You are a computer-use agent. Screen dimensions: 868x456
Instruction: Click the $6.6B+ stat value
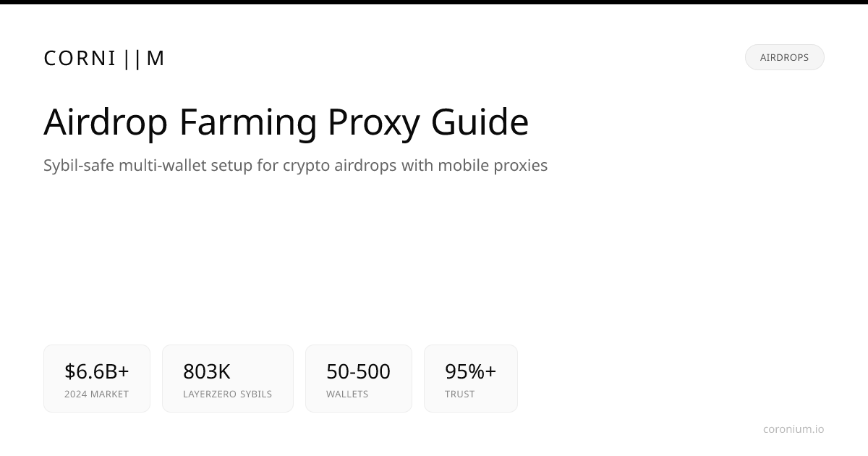tap(97, 371)
